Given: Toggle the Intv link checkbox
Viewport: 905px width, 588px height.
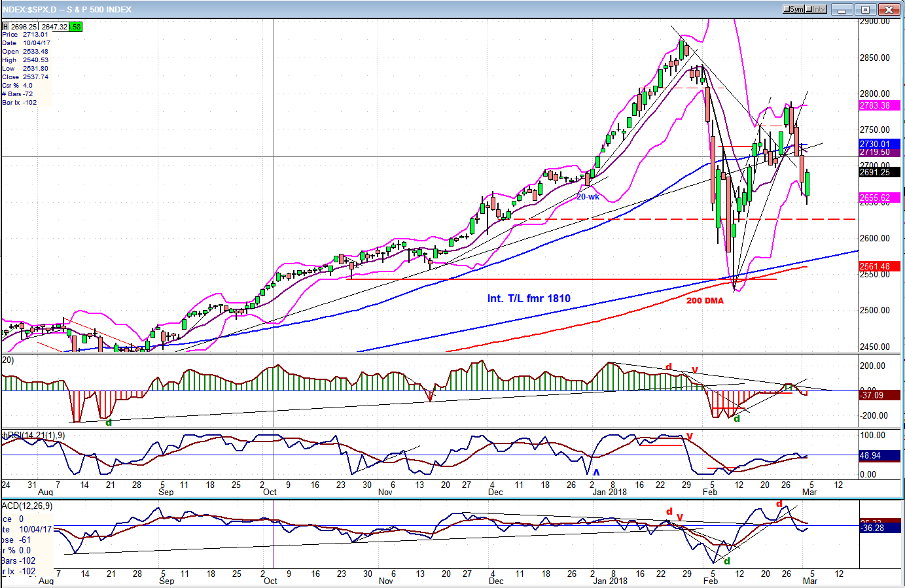Looking at the screenshot, I should pyautogui.click(x=810, y=9).
